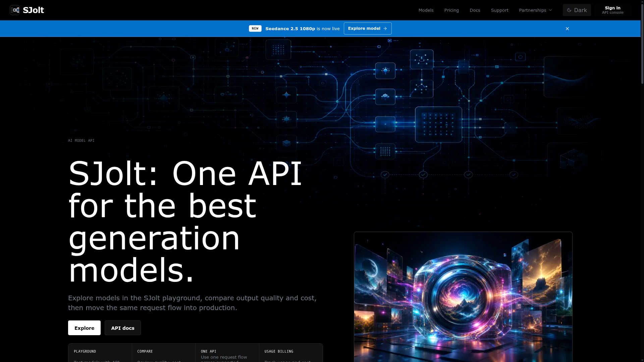Open the Docs navigation link
This screenshot has height=362, width=644.
coord(475,10)
